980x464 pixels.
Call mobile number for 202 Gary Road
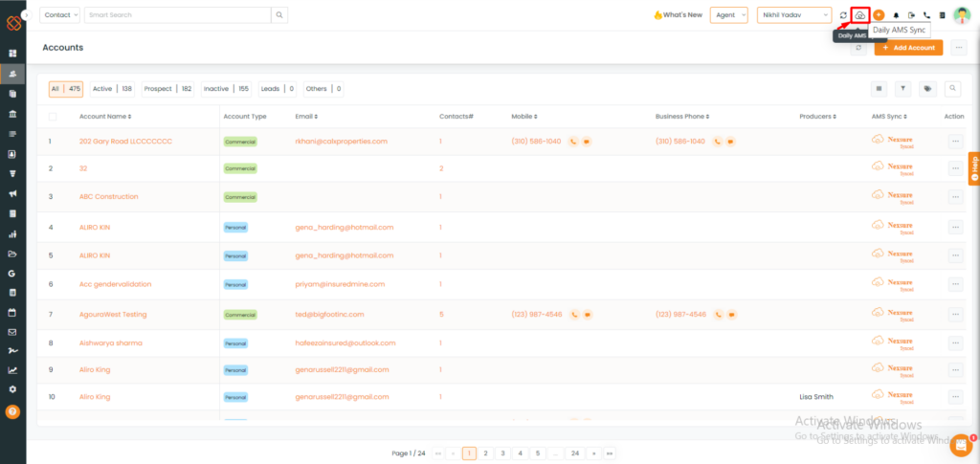click(573, 142)
